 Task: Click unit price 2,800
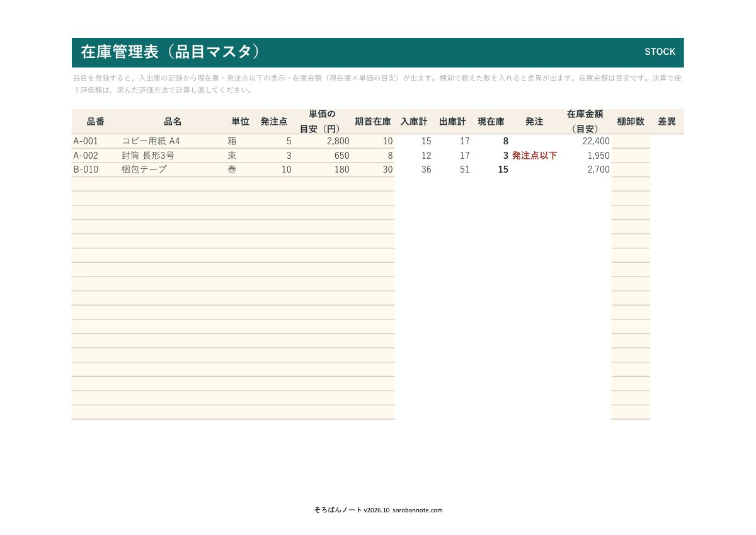point(338,141)
